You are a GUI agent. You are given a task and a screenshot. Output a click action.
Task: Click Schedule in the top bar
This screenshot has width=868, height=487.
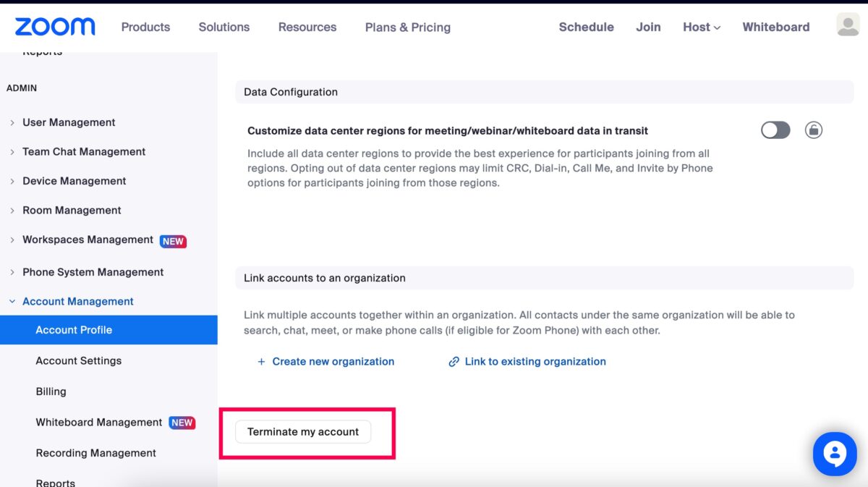pos(587,27)
